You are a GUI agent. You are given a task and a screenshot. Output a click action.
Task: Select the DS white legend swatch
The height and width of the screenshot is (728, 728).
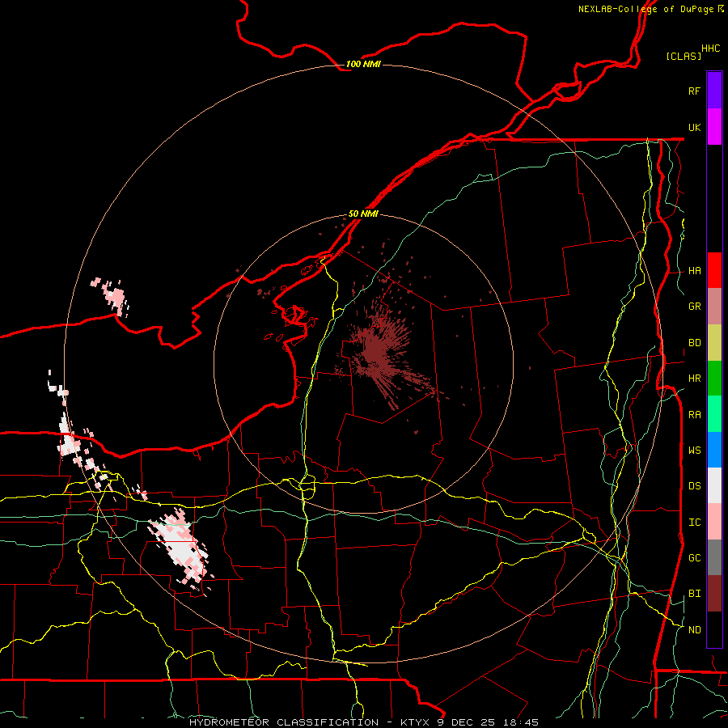[714, 485]
